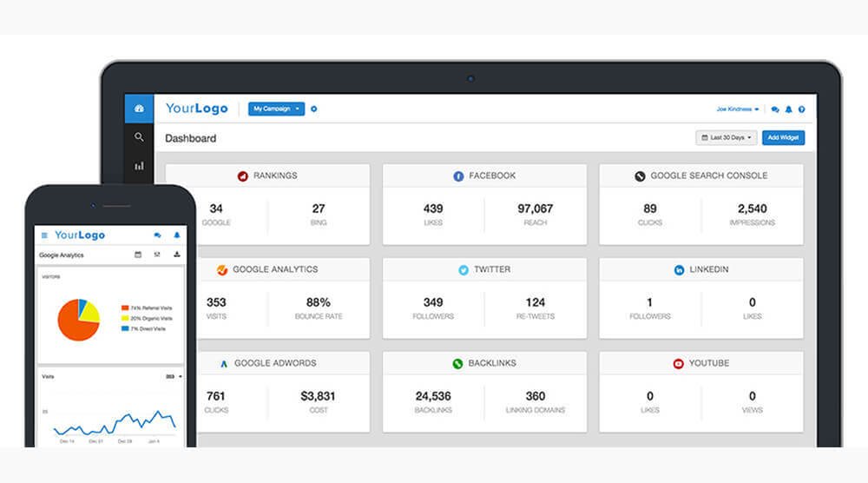Open the Visits chart dropdown on phone

tap(174, 377)
